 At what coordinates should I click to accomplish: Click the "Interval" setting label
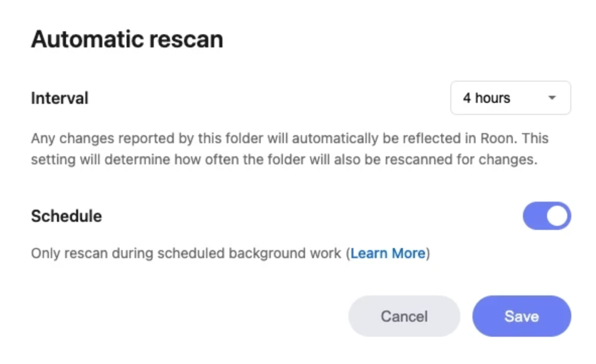59,98
